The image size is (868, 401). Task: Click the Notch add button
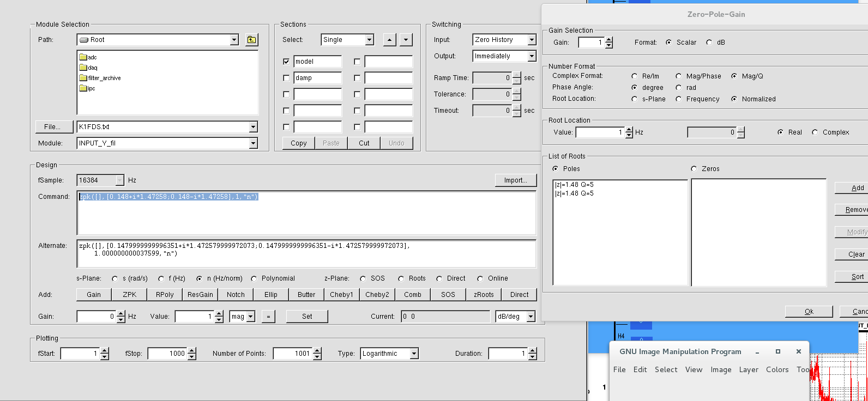point(236,295)
